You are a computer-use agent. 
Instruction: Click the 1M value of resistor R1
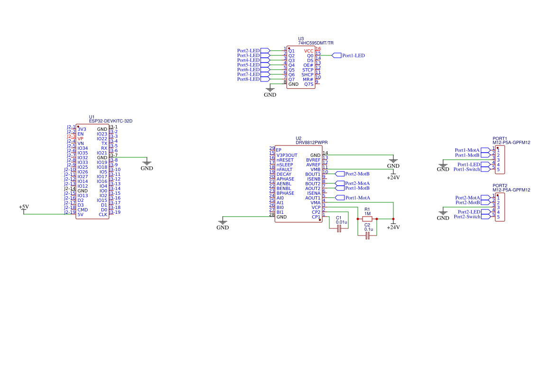pos(367,214)
